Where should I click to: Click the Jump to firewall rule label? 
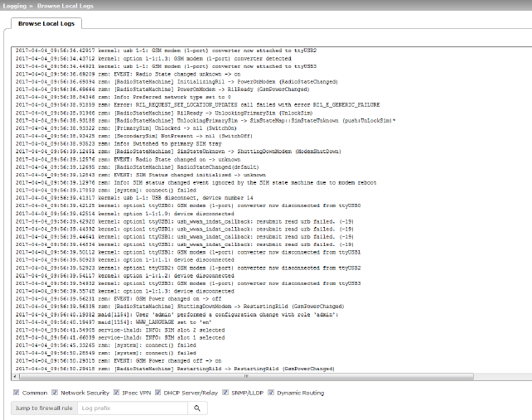(x=44, y=408)
